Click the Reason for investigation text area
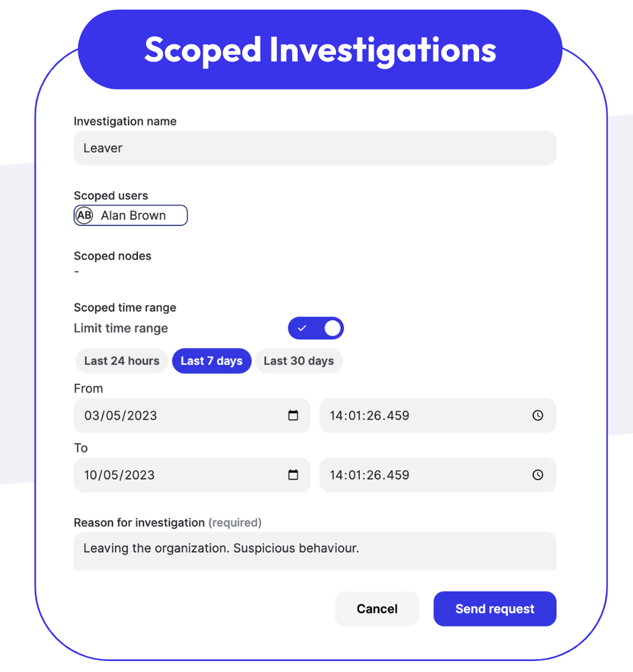The height and width of the screenshot is (672, 633). point(315,551)
